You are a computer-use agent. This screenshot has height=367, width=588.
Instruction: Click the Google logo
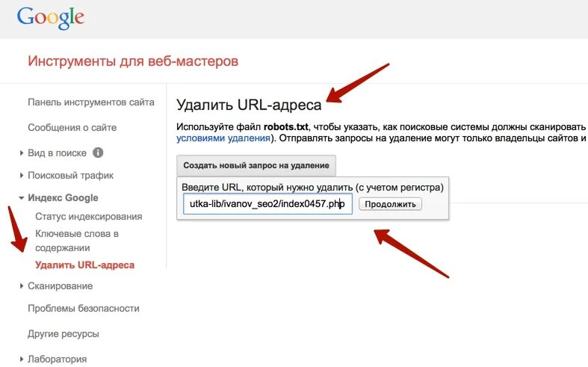pos(51,18)
